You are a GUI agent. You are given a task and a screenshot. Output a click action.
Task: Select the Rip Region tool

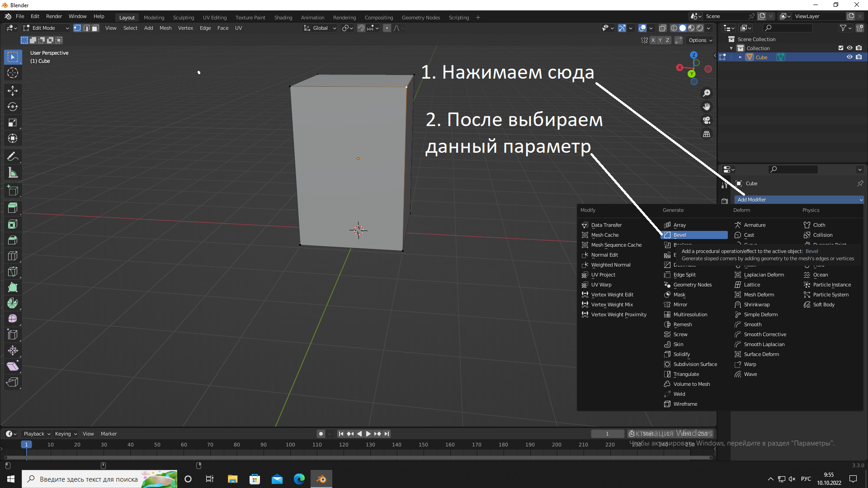tap(13, 382)
